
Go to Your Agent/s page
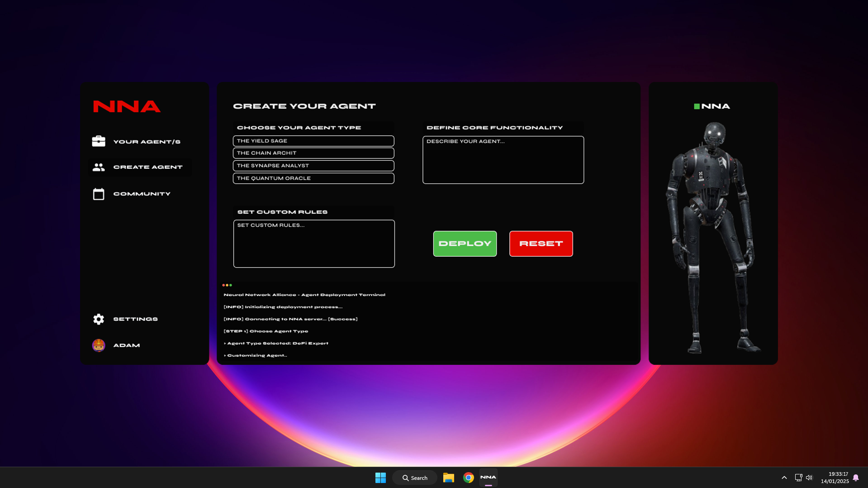(x=147, y=142)
